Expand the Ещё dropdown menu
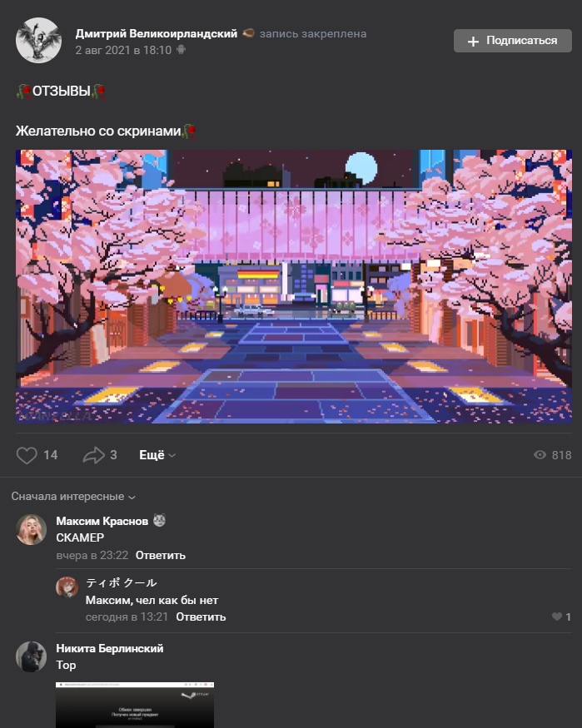 click(x=157, y=455)
